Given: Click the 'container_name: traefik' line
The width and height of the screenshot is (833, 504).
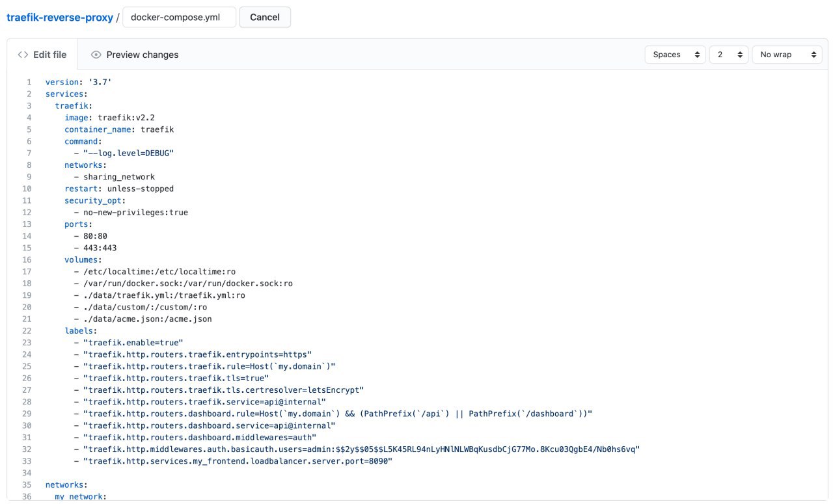Looking at the screenshot, I should click(119, 129).
